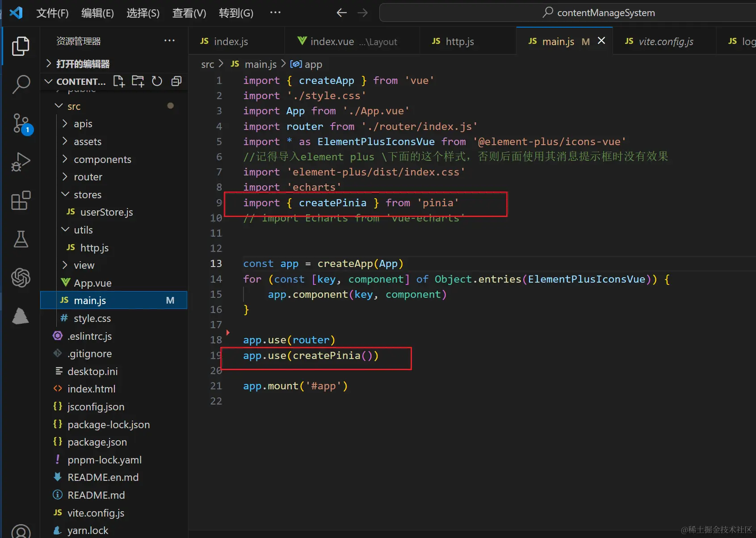Click the VS Code logo icon

click(16, 13)
